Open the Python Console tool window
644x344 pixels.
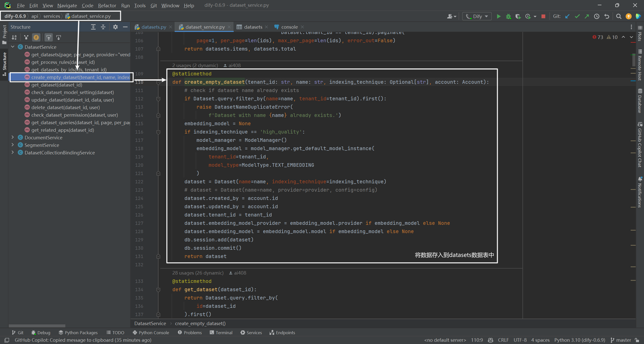150,332
